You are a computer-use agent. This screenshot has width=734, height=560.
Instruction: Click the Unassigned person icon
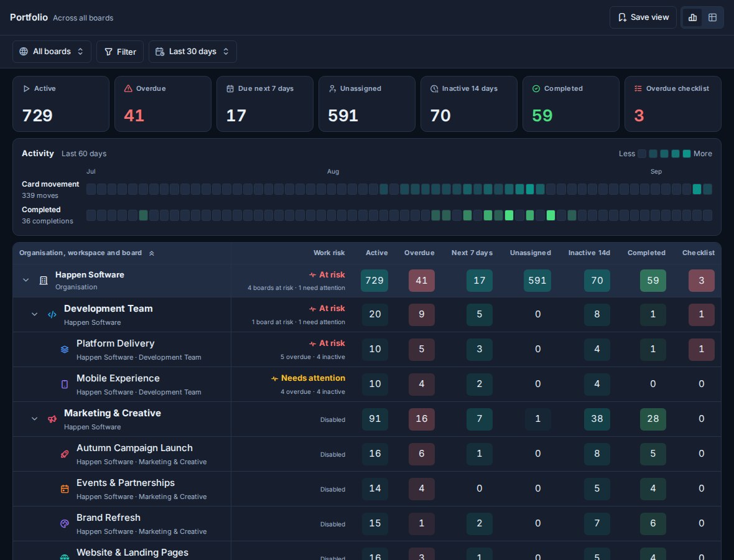point(332,88)
